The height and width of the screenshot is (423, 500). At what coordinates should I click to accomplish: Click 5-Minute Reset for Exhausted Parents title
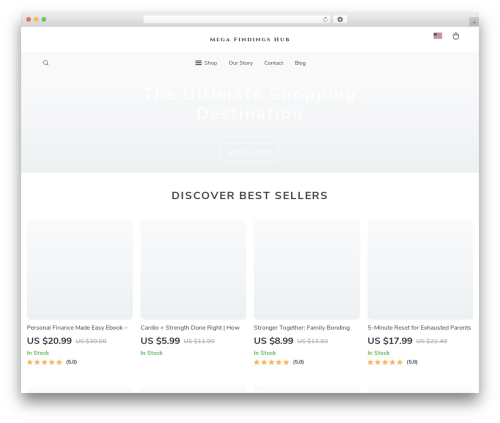pyautogui.click(x=419, y=328)
